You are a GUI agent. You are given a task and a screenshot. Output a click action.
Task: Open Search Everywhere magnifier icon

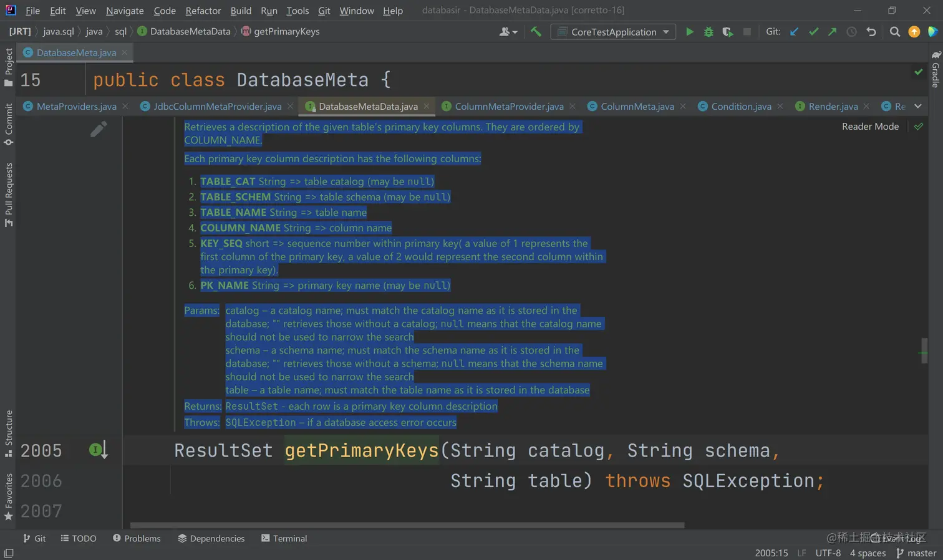894,32
